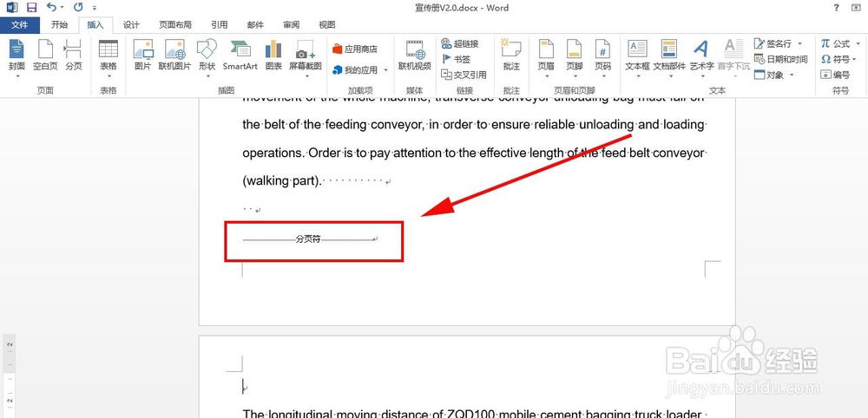The height and width of the screenshot is (418, 868).
Task: Insert WordArt with 艺术字
Action: tap(701, 58)
